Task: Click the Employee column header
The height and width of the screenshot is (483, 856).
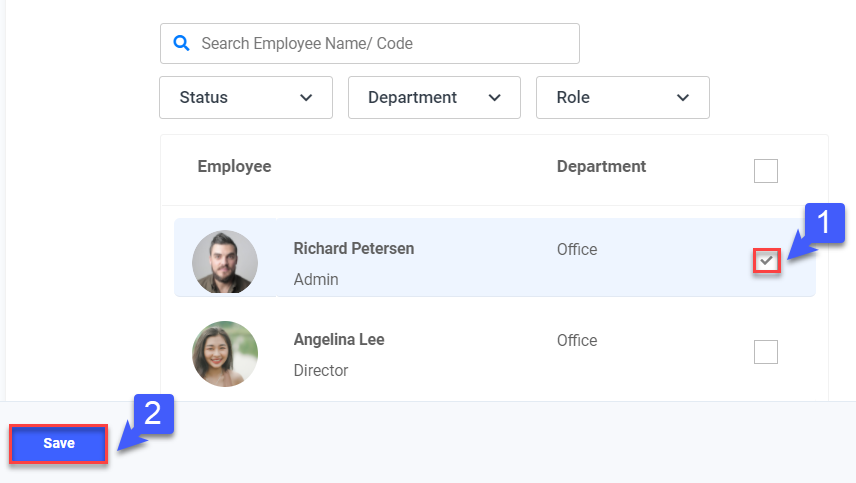Action: coord(234,167)
